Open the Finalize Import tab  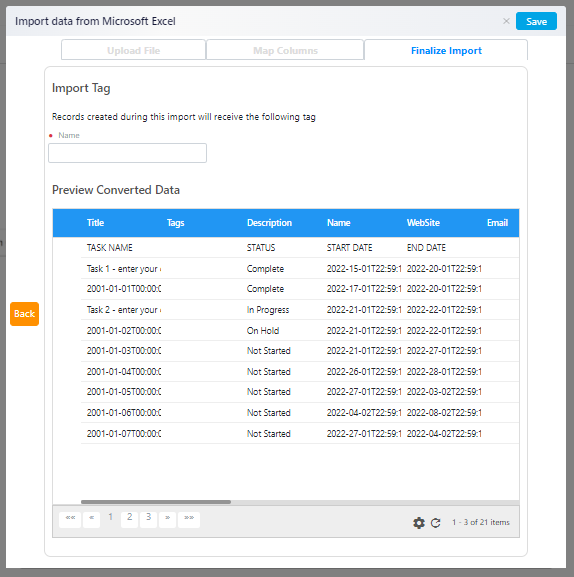[x=446, y=50]
